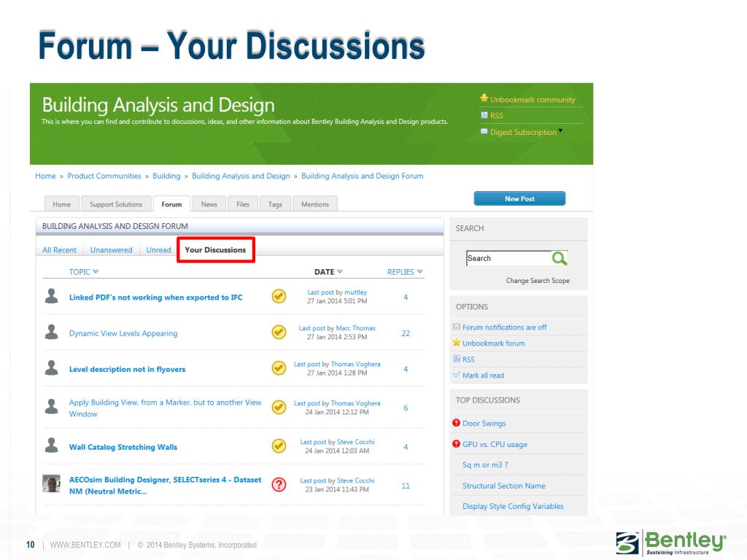Open Marc Thomas profile link
This screenshot has height=560, width=747.
point(355,328)
